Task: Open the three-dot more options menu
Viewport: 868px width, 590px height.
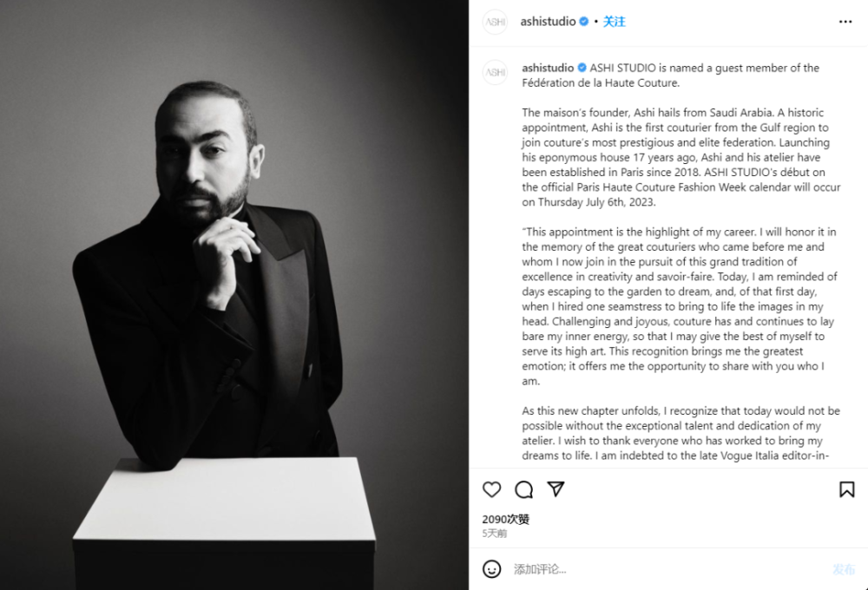Action: coord(845,22)
